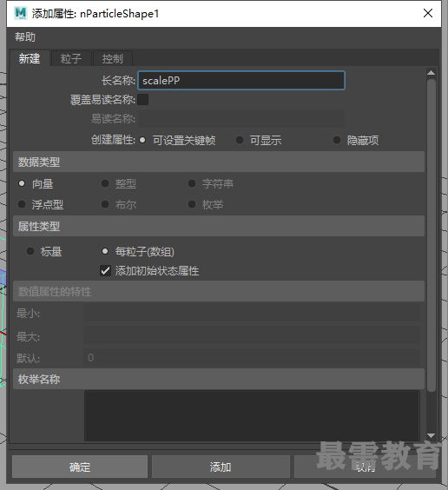This screenshot has width=448, height=490.
Task: Click the 最大 value field
Action: pos(252,335)
